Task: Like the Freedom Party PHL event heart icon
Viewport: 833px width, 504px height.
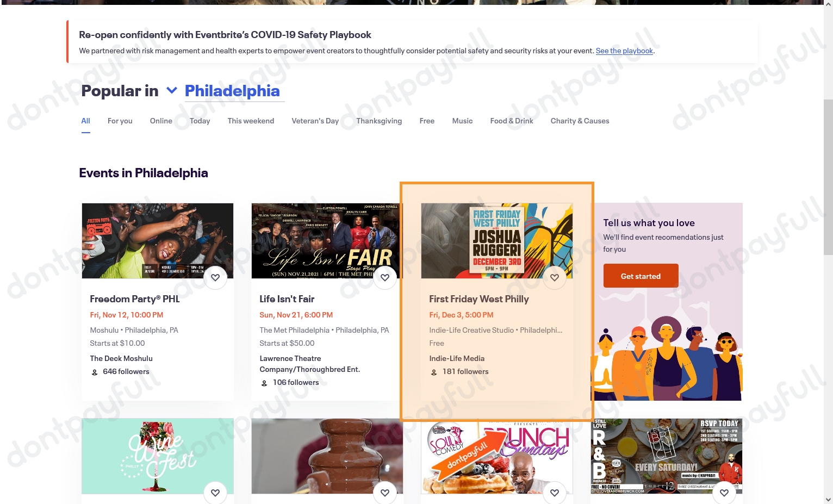Action: [x=215, y=278]
